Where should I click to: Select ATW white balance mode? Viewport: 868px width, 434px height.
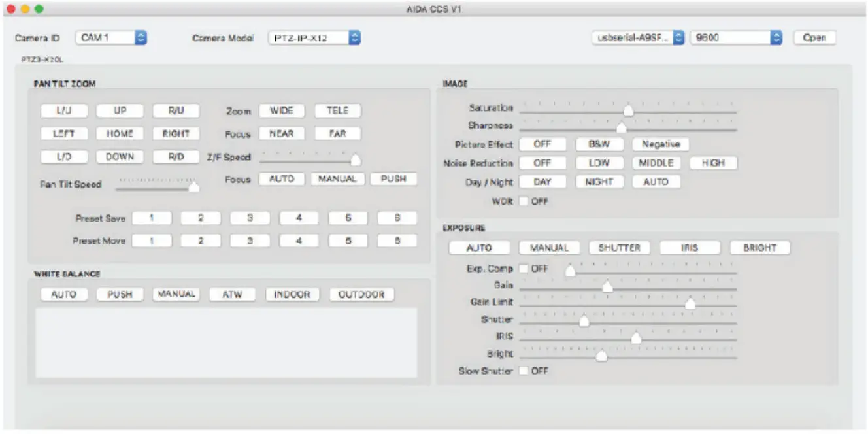(233, 294)
